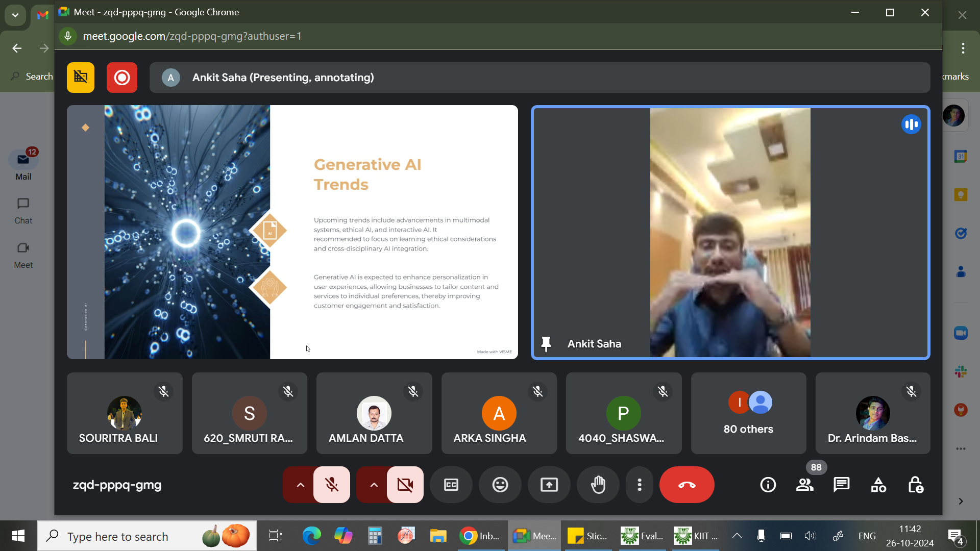Toggle the microphone mute button
980x551 pixels.
[332, 485]
